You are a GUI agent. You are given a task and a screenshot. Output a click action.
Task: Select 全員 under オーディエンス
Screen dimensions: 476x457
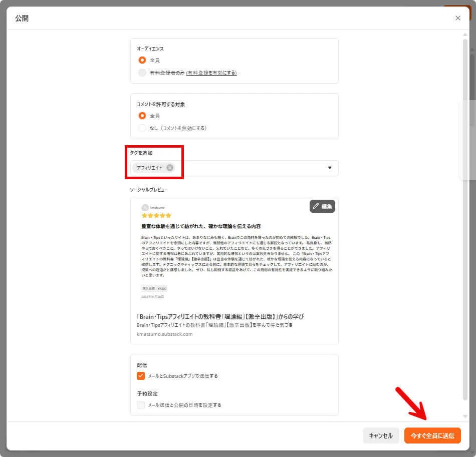(142, 60)
